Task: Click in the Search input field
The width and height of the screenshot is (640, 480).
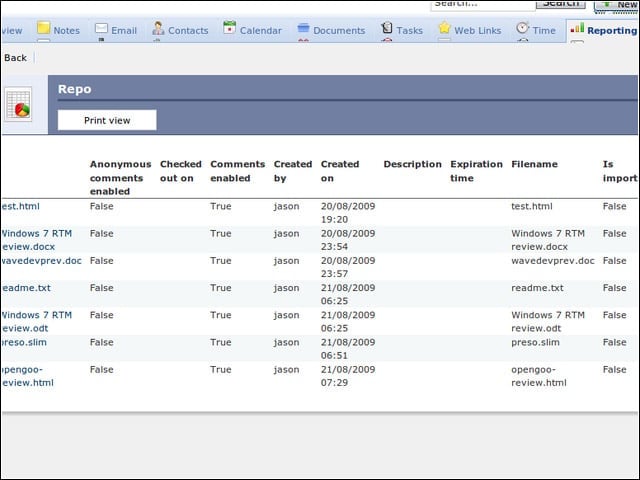Action: pyautogui.click(x=483, y=5)
